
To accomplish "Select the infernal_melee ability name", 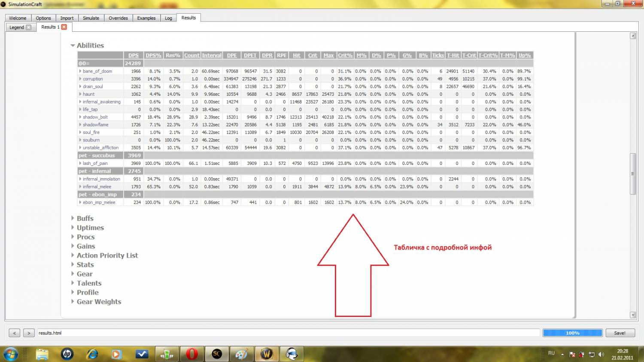I will point(97,187).
